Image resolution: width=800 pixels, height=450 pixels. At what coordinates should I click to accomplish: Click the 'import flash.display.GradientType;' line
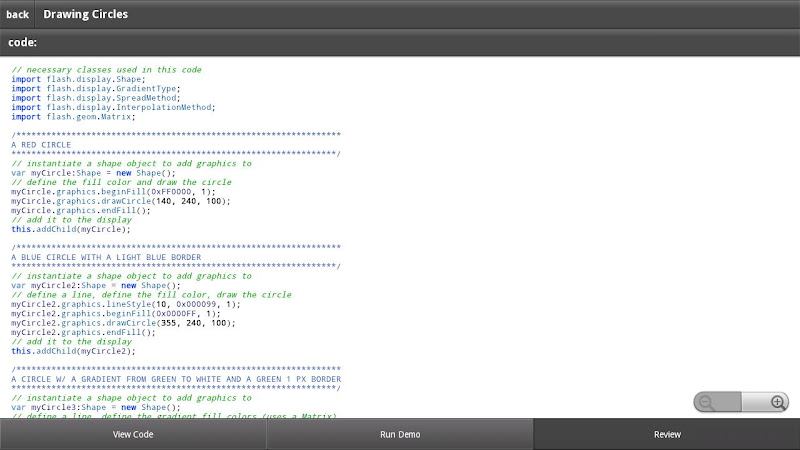coord(96,88)
